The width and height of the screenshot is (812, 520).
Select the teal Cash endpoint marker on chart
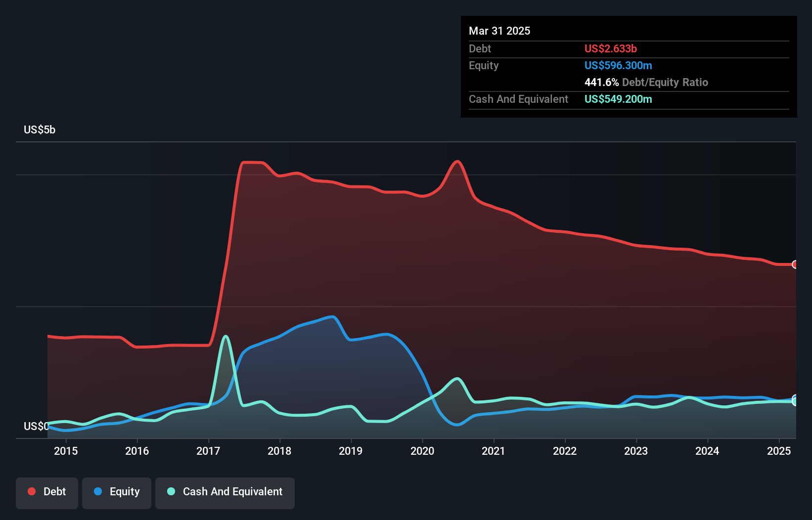(795, 402)
